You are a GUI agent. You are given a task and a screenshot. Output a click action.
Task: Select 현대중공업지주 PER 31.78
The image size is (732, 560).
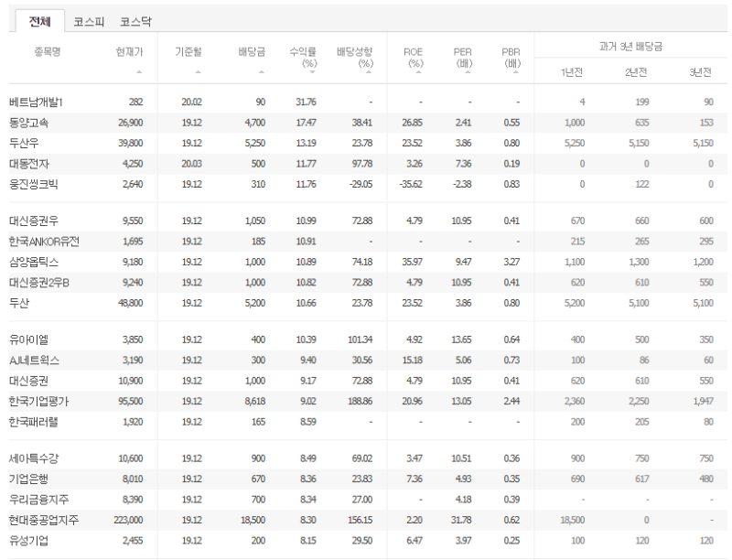461,521
